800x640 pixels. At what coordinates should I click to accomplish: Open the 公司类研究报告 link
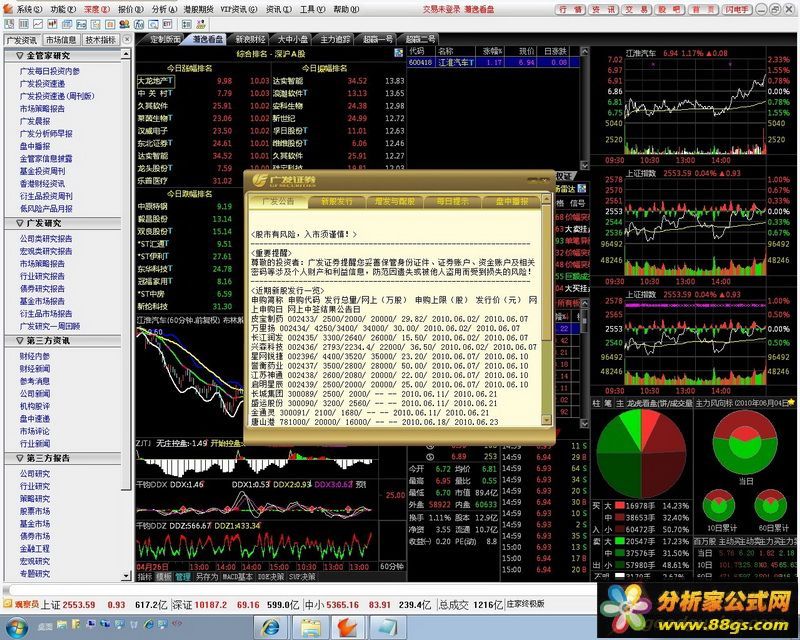tap(46, 238)
